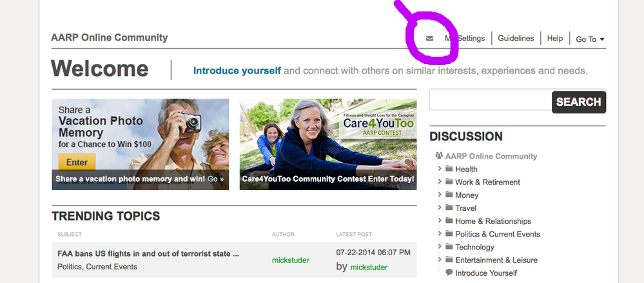Select Technology in discussion tree
This screenshot has width=644, height=283.
(474, 248)
